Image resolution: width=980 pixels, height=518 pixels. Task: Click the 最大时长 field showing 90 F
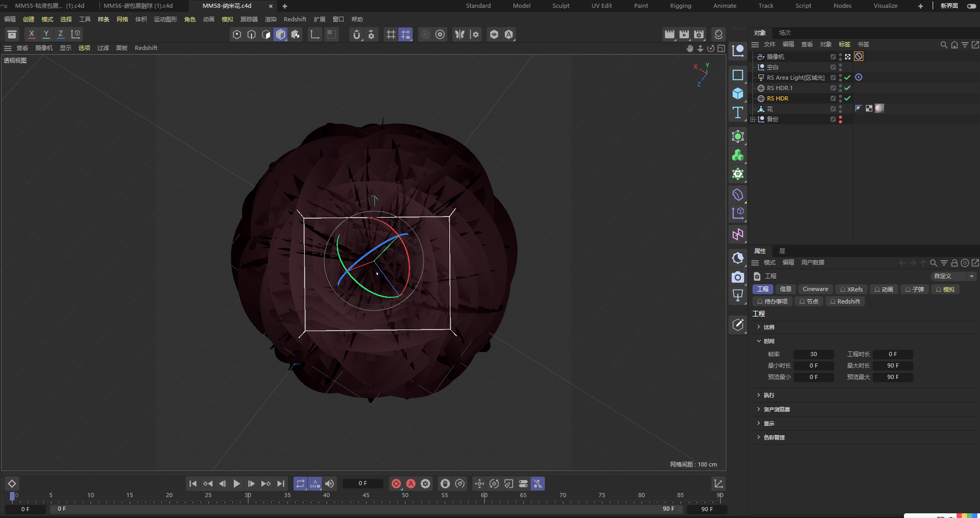coord(893,366)
